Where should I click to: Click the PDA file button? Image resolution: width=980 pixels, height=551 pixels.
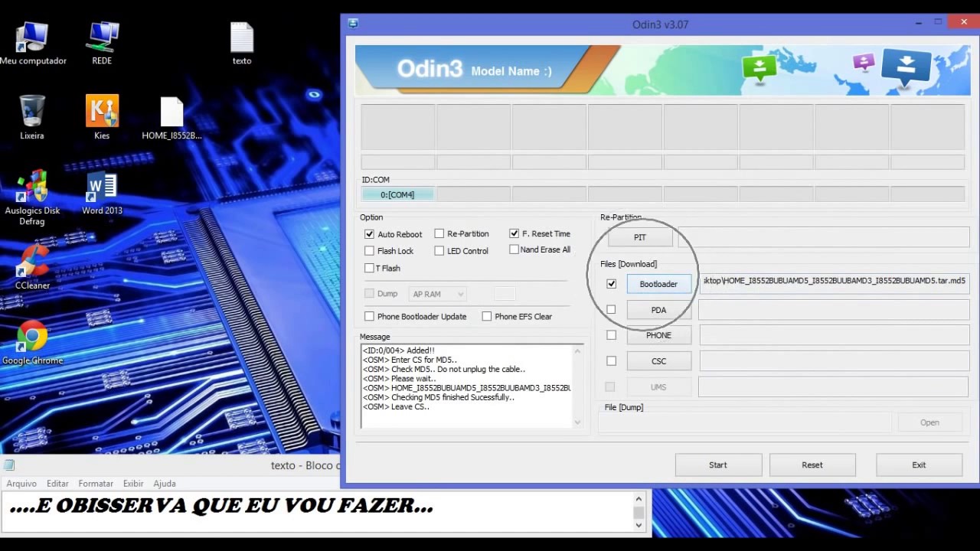pos(658,310)
